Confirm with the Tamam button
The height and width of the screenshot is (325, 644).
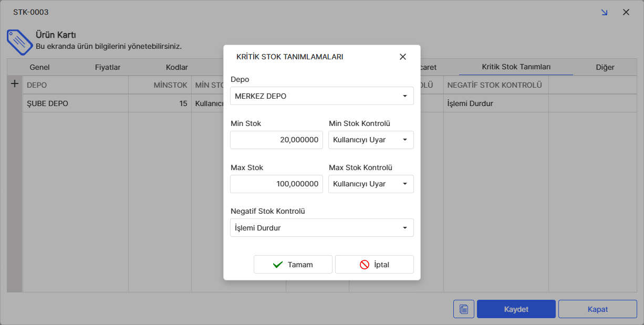pyautogui.click(x=293, y=265)
